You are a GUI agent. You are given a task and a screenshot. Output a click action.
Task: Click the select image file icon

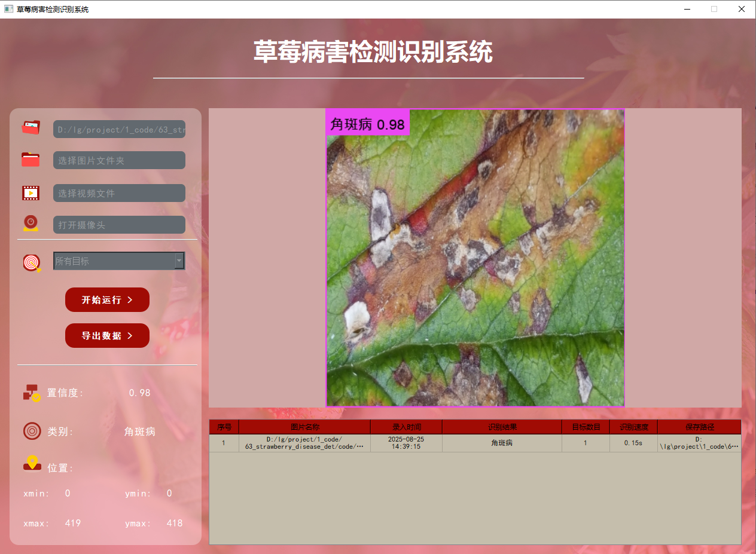coord(31,127)
